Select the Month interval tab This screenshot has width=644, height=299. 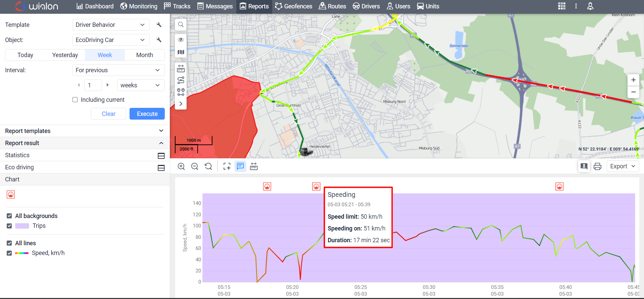coord(145,55)
